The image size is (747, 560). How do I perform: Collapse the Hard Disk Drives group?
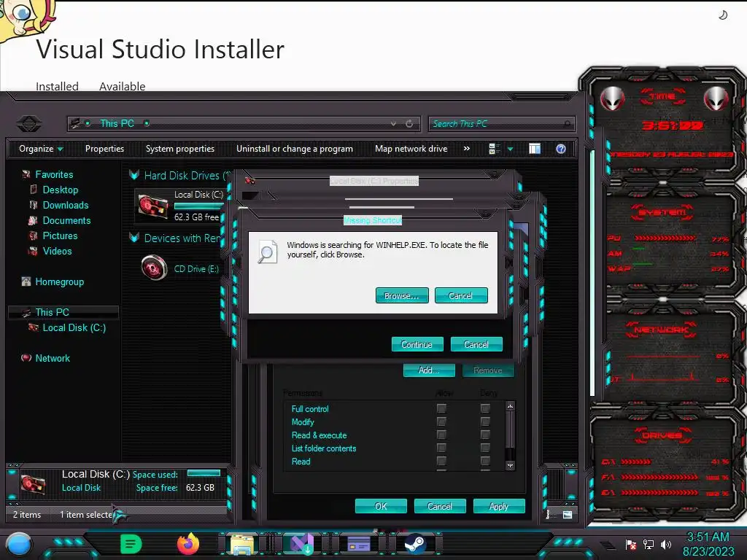point(134,175)
